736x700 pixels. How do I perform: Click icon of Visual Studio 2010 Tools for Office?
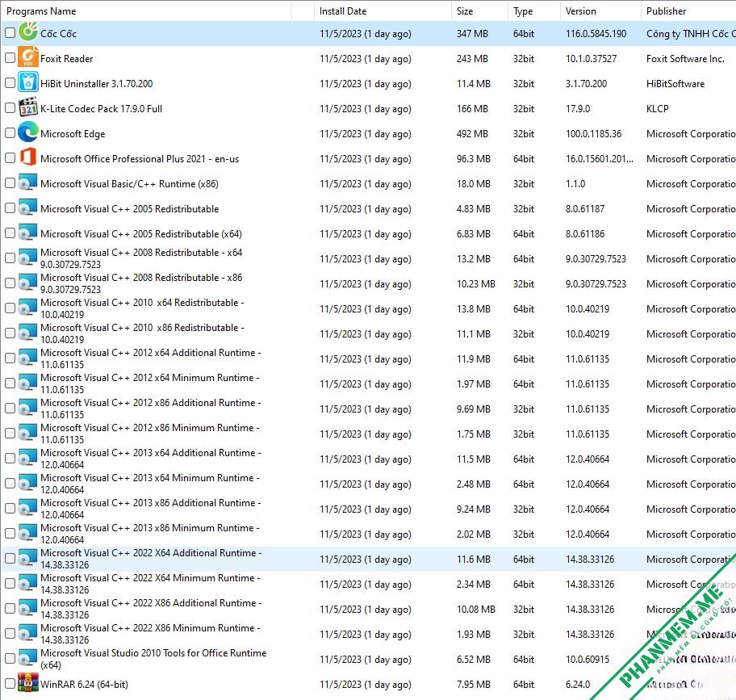click(x=28, y=658)
